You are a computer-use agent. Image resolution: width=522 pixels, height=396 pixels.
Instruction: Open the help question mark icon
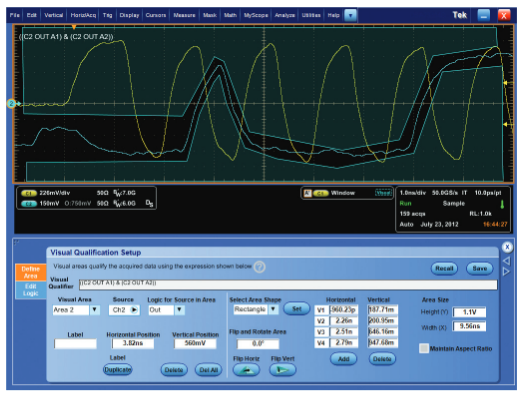[x=259, y=267]
